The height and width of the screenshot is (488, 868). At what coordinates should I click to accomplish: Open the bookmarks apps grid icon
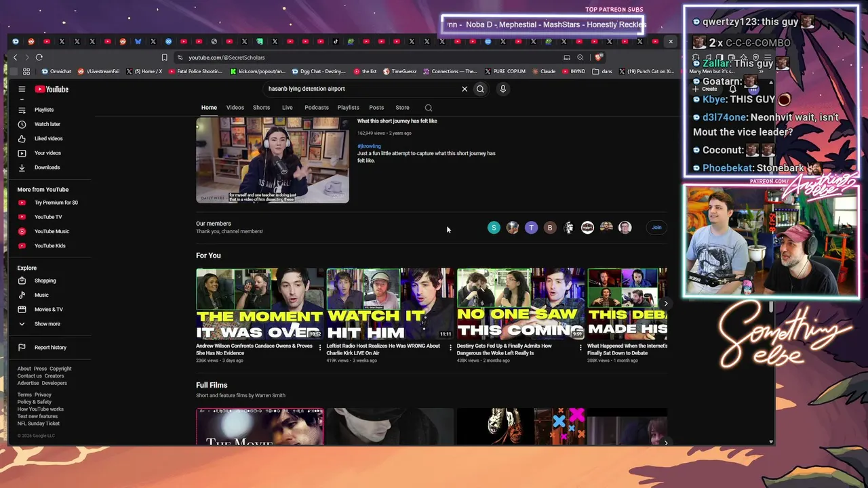click(26, 71)
